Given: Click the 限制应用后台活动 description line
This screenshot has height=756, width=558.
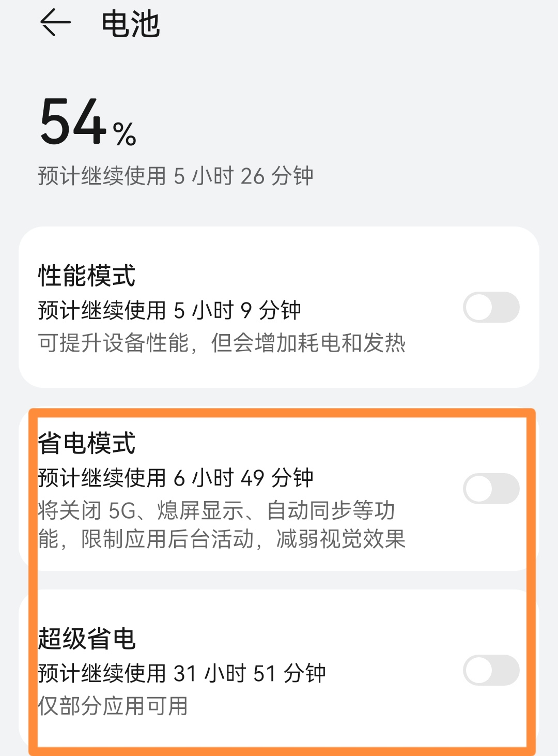Looking at the screenshot, I should point(222,539).
